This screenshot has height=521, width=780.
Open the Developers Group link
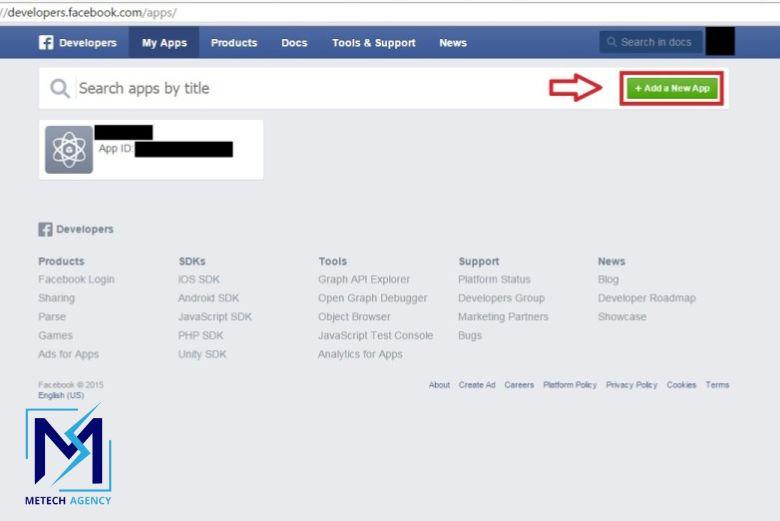[501, 298]
